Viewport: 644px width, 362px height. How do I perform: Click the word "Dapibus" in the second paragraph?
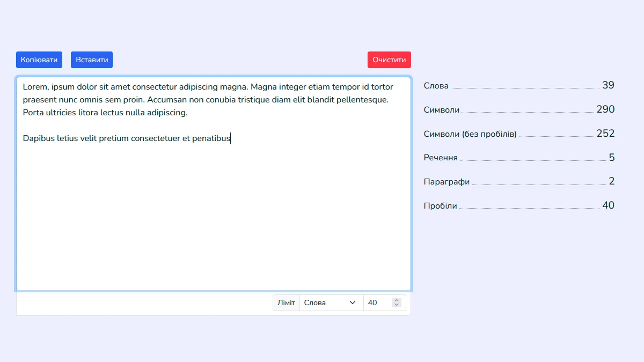[39, 138]
